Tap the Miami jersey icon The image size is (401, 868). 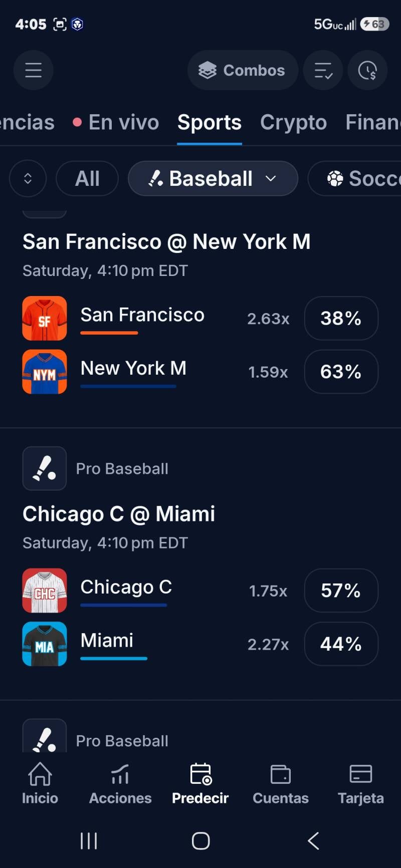coord(45,644)
